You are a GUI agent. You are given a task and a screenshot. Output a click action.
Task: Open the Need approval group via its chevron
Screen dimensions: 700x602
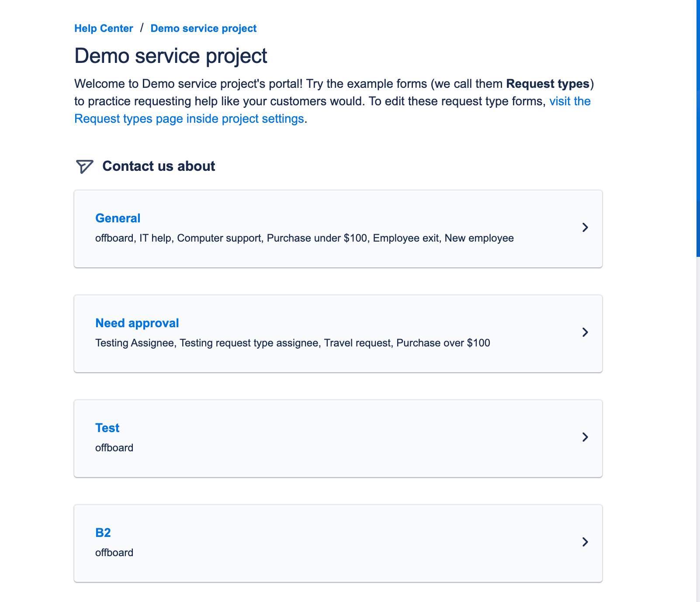click(x=586, y=332)
